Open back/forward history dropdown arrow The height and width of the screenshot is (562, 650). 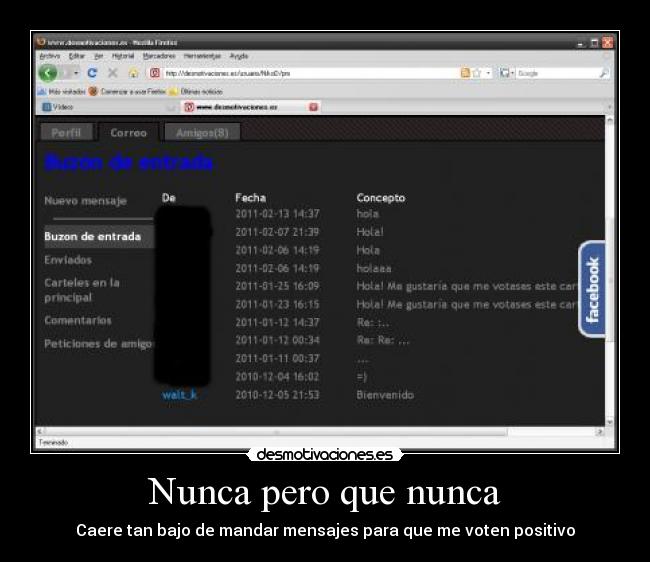(76, 73)
